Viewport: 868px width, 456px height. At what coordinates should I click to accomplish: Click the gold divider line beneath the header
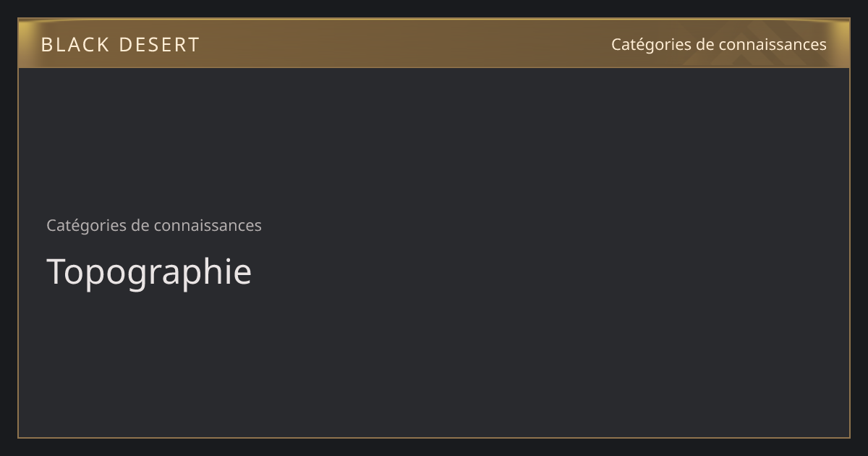click(x=434, y=67)
